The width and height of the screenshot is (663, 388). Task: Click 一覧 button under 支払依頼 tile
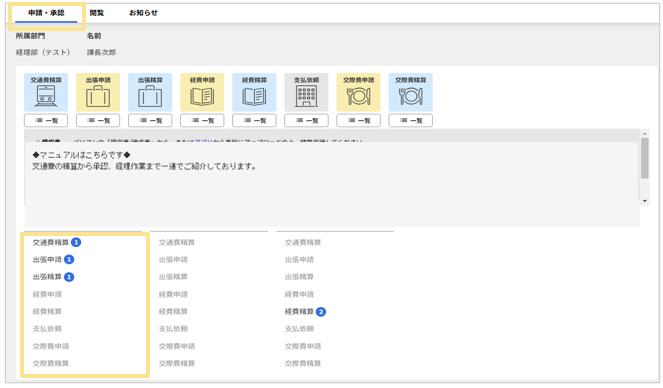306,120
